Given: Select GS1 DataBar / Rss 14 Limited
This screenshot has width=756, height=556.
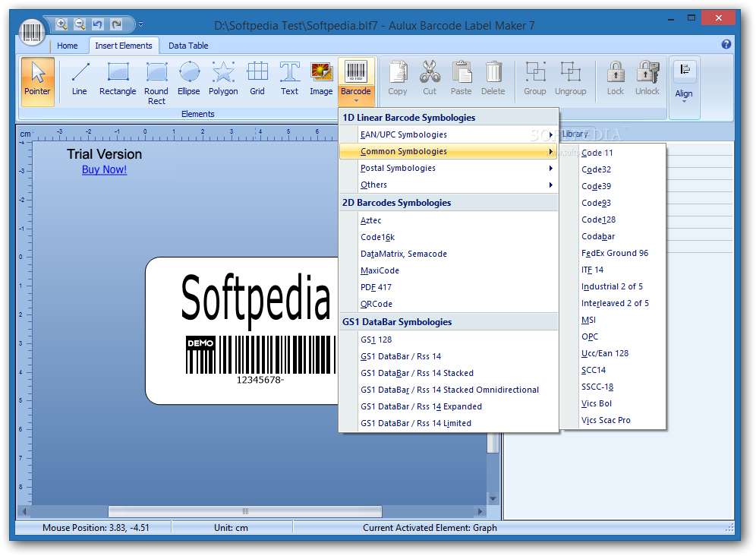Looking at the screenshot, I should pos(449,423).
